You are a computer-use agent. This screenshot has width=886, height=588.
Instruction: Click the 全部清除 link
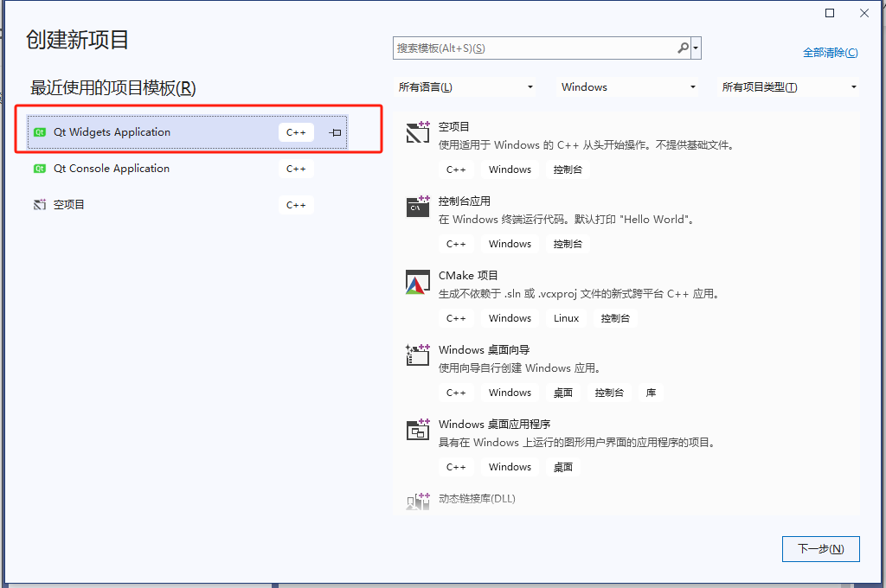pyautogui.click(x=830, y=53)
